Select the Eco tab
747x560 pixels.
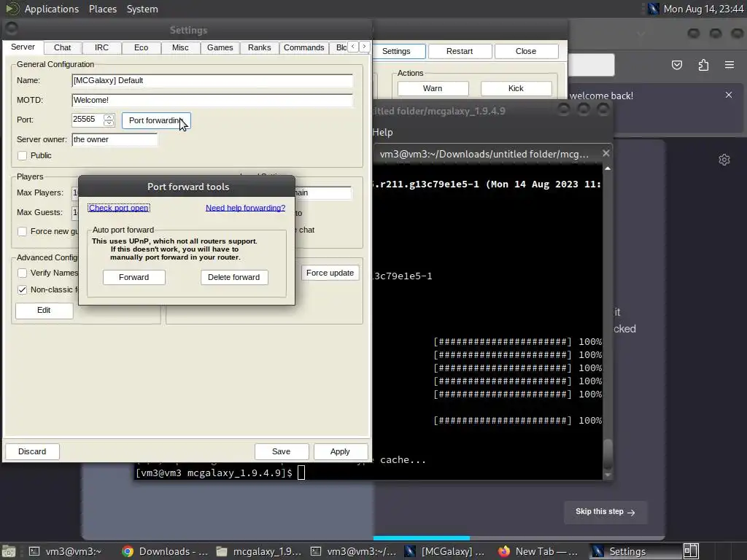pos(141,47)
